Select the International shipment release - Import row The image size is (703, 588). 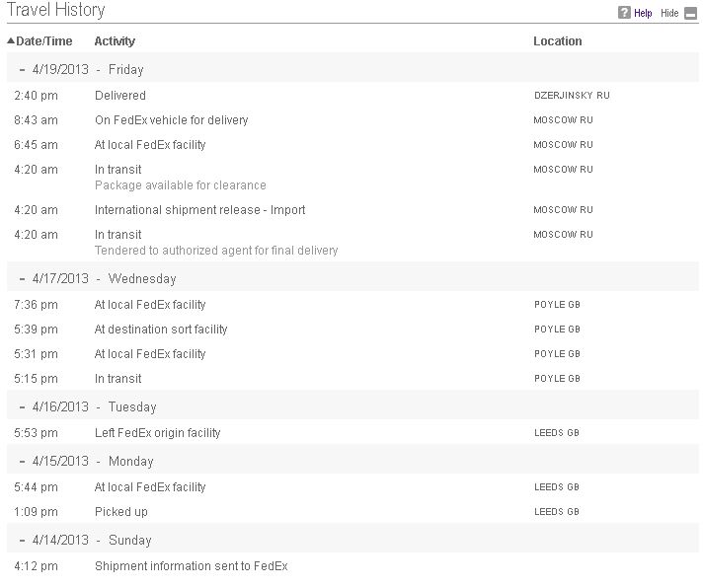pos(352,210)
